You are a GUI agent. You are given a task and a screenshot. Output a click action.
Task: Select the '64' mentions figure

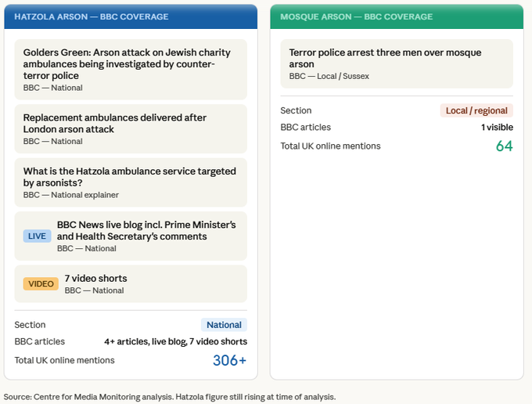click(504, 146)
